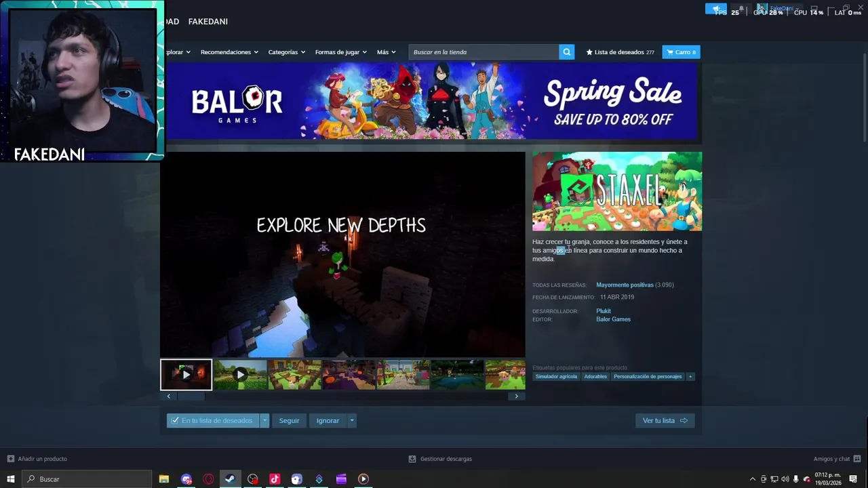
Task: Click Ver tu lista button
Action: [x=665, y=421]
